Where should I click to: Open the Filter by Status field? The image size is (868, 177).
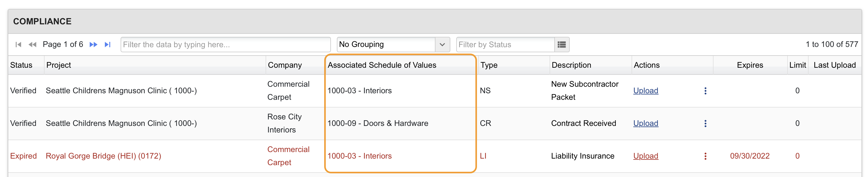click(x=505, y=45)
